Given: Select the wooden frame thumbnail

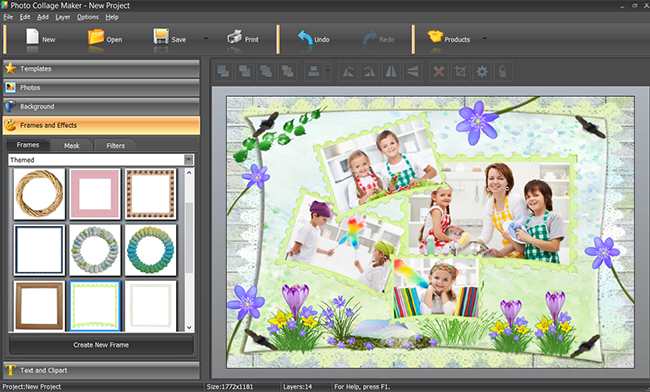Looking at the screenshot, I should (x=39, y=306).
